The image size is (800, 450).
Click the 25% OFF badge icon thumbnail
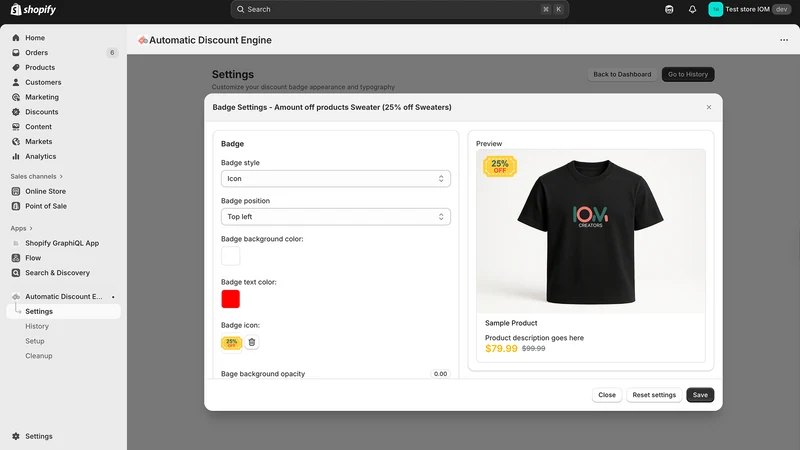[x=232, y=342]
